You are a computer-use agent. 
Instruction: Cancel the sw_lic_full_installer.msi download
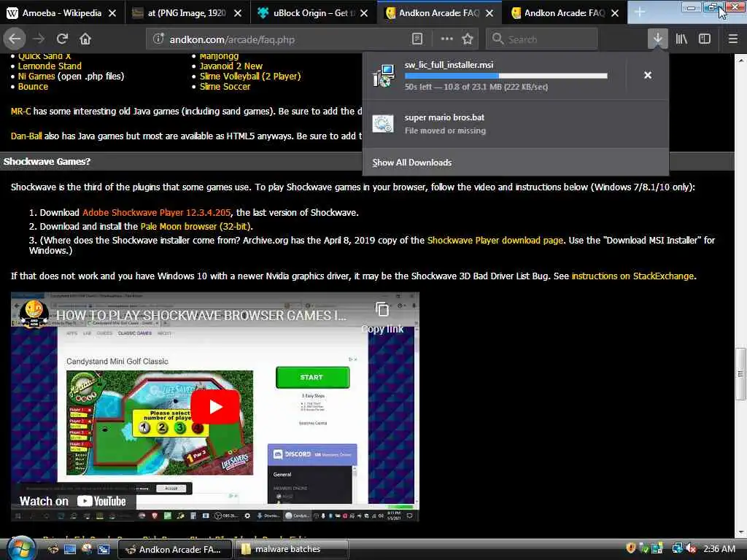click(x=648, y=75)
